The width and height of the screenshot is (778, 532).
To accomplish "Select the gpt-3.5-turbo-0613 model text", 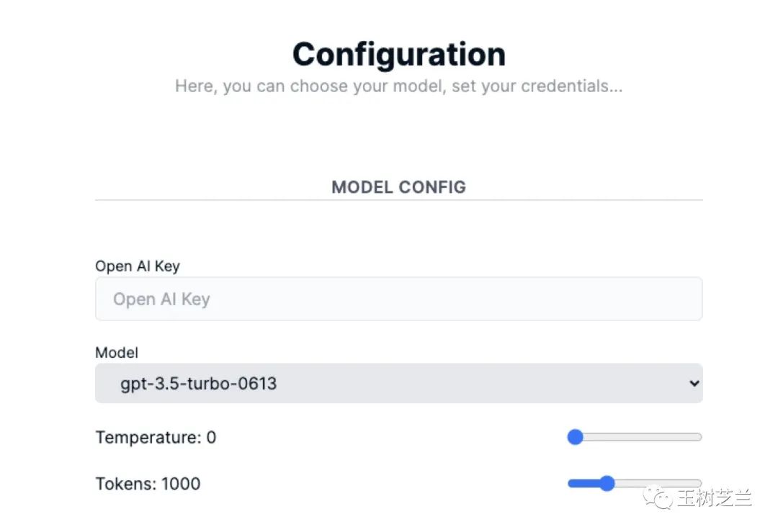I will pyautogui.click(x=198, y=383).
